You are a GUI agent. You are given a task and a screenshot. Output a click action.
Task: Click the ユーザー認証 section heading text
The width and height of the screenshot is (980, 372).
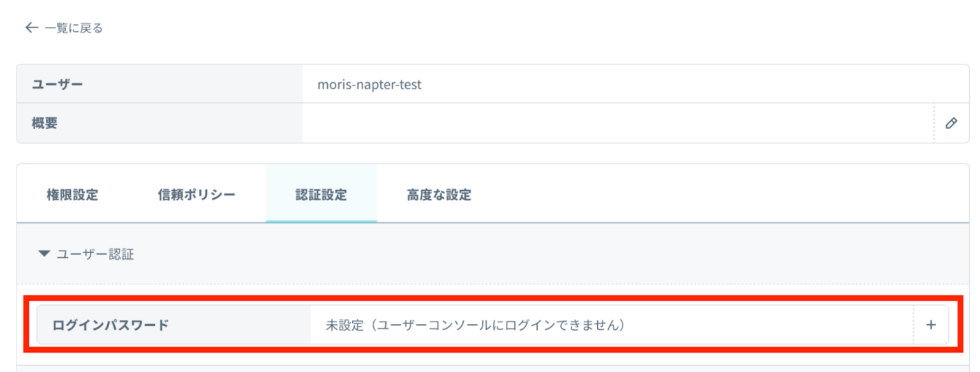click(x=95, y=254)
